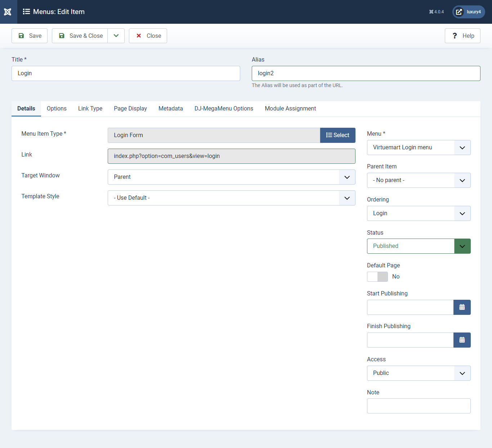492x448 pixels.
Task: Click the Joomla 4.0.4 version indicator
Action: click(x=436, y=12)
